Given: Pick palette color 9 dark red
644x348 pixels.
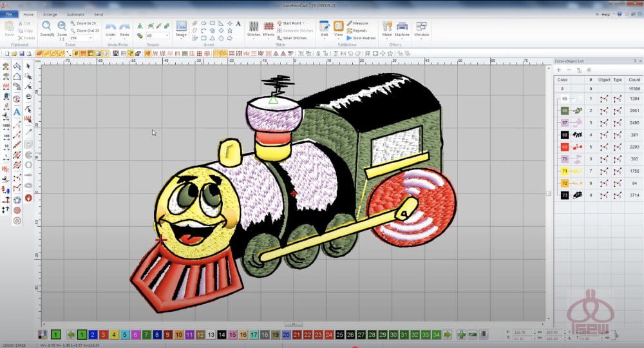Looking at the screenshot, I should tap(167, 335).
